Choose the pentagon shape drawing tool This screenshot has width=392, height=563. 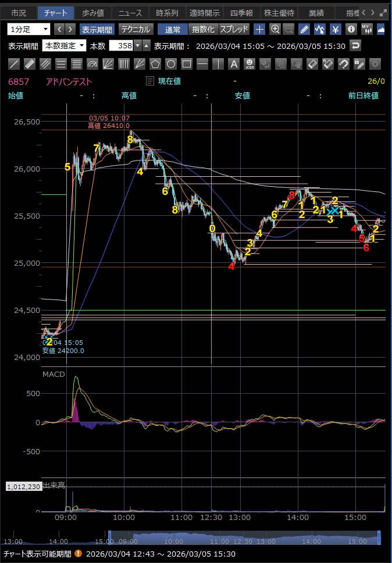[x=155, y=64]
